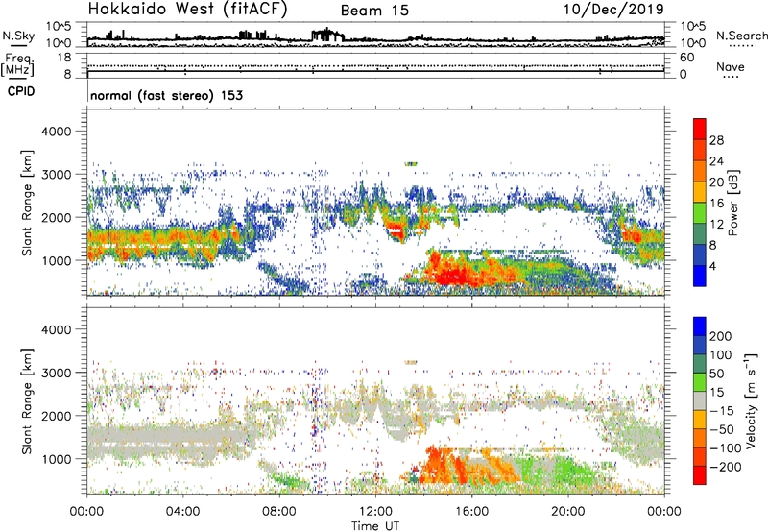Click the date "10/Dec/2019"
768x532 pixels.
click(x=613, y=9)
